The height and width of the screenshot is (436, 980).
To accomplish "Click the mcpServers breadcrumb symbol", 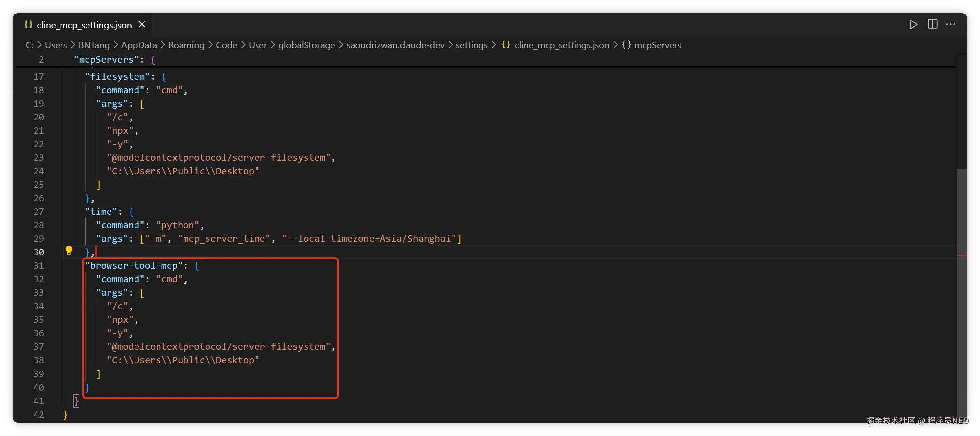I will [x=657, y=45].
